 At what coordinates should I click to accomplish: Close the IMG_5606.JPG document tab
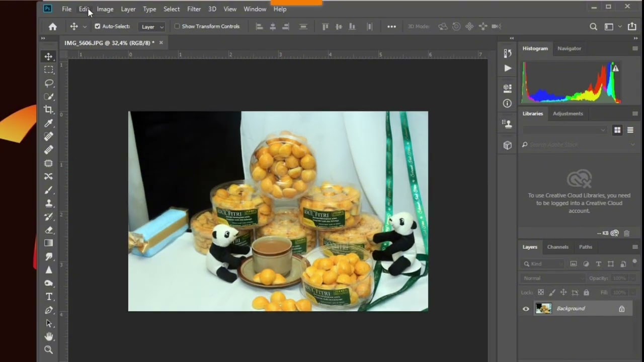click(161, 43)
